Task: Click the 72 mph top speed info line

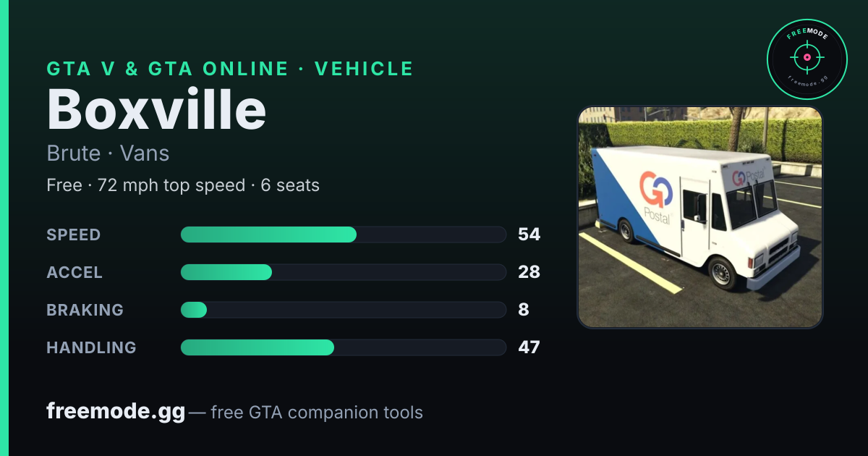Action: click(x=183, y=185)
